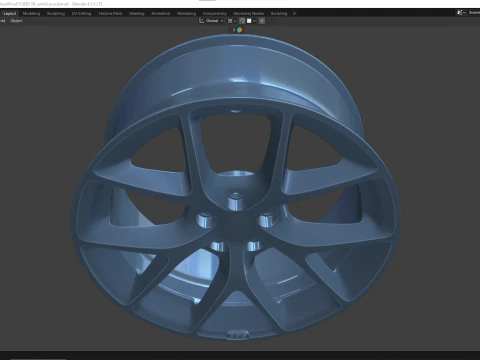480x360 pixels.
Task: Open the Scripting workspace tab
Action: [x=279, y=14]
